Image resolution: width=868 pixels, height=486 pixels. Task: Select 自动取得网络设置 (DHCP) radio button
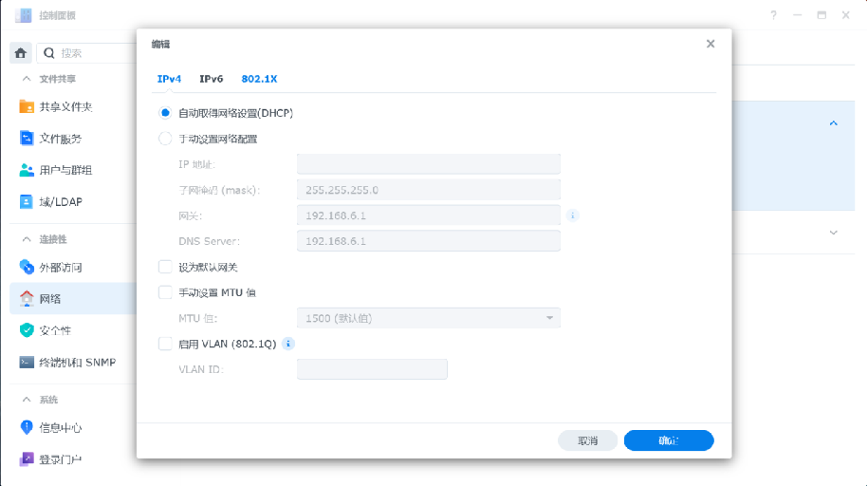point(165,112)
